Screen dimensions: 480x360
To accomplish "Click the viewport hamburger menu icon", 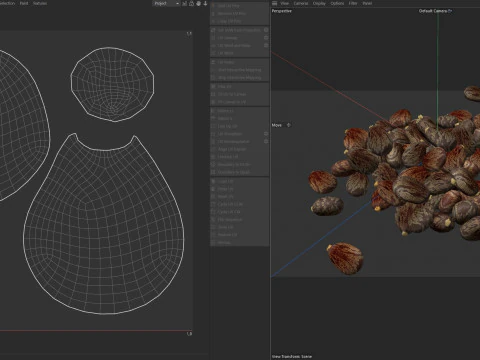I will pos(274,3).
